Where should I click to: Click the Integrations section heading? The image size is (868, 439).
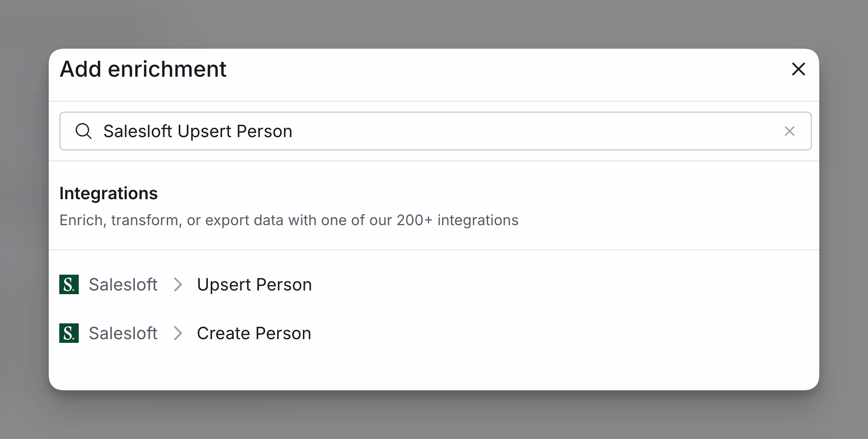(108, 193)
